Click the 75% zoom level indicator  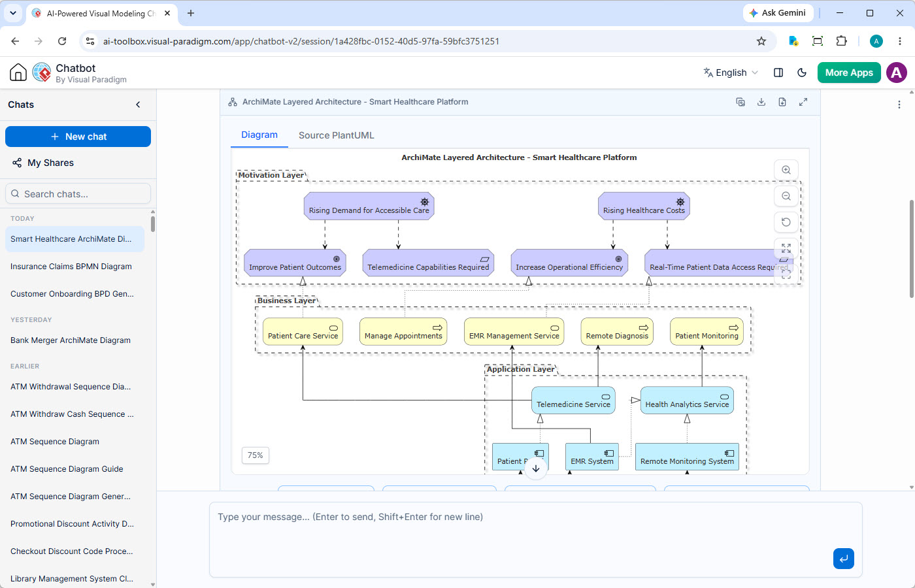click(256, 455)
